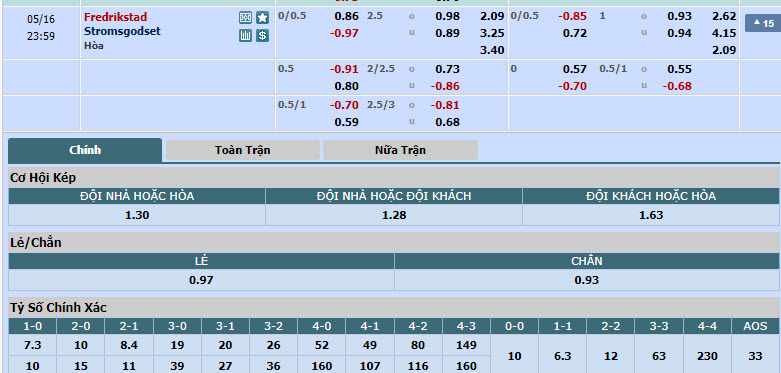Select handicap 0.5/1 odds 0.59
This screenshot has width=781, height=373.
346,122
